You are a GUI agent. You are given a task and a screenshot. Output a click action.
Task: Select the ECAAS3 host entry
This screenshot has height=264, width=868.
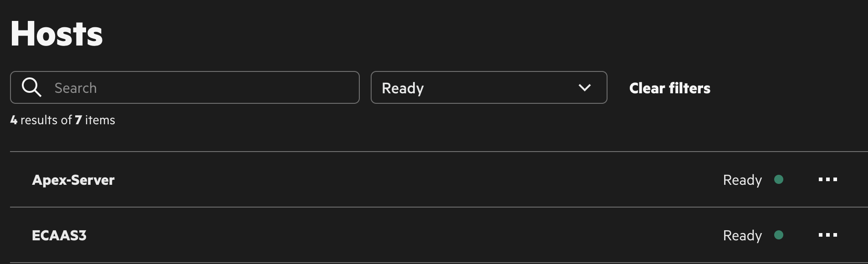point(59,235)
